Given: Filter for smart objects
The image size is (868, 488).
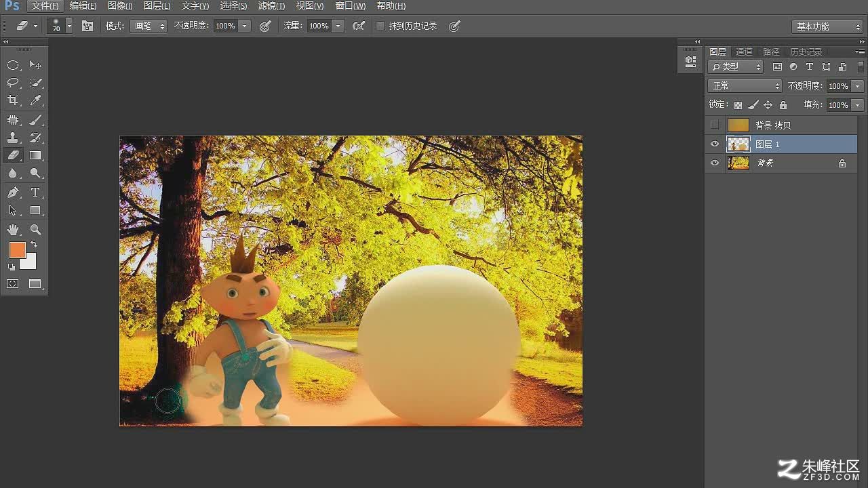Looking at the screenshot, I should pos(842,66).
